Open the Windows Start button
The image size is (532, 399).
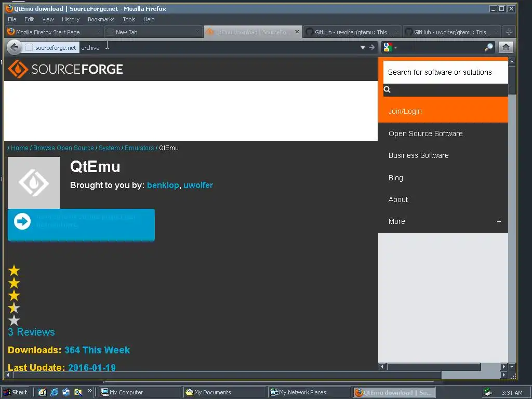15,392
